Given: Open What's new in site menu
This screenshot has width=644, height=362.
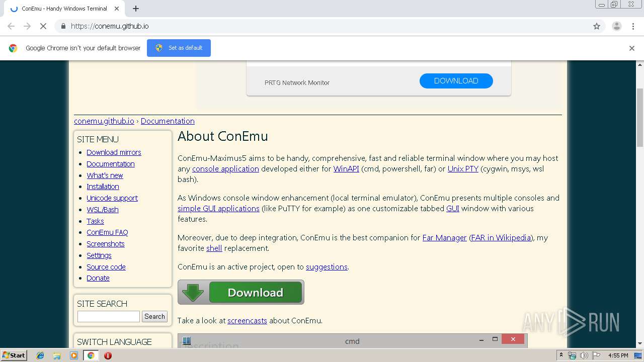Looking at the screenshot, I should [x=105, y=175].
